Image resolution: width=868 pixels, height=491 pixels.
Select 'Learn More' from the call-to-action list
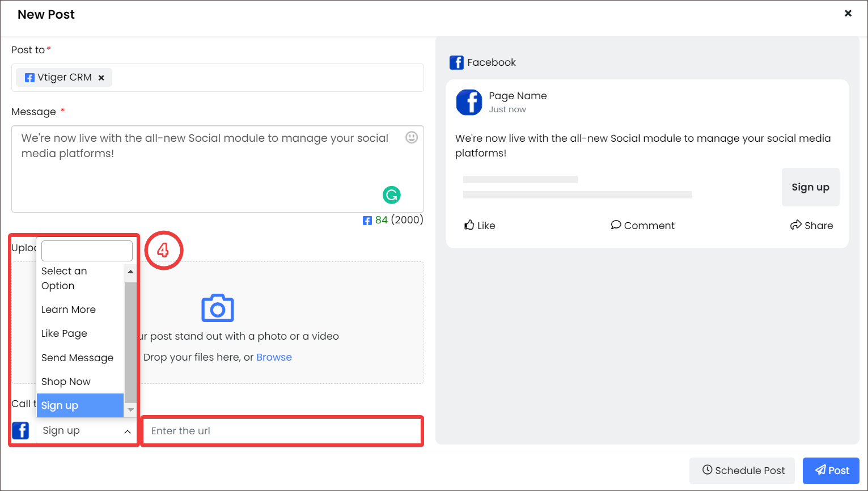point(68,310)
